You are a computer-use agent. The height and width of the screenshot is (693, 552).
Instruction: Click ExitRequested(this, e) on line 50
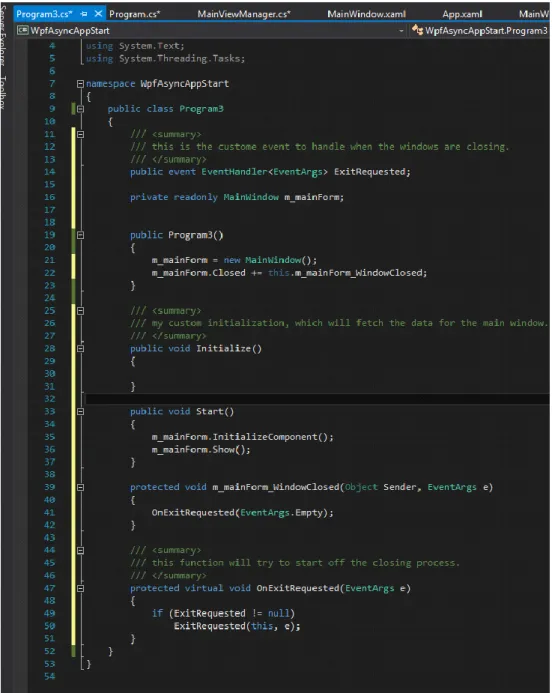click(237, 626)
